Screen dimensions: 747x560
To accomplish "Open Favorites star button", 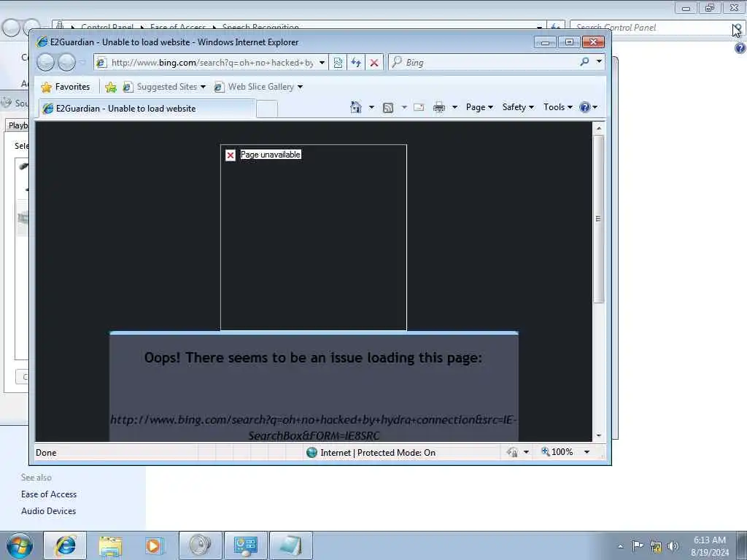I will pos(65,87).
